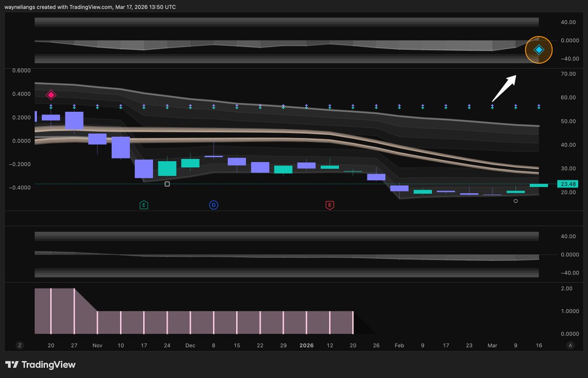Click the 16 date label
Screen dimensions: 588x378
539,345
